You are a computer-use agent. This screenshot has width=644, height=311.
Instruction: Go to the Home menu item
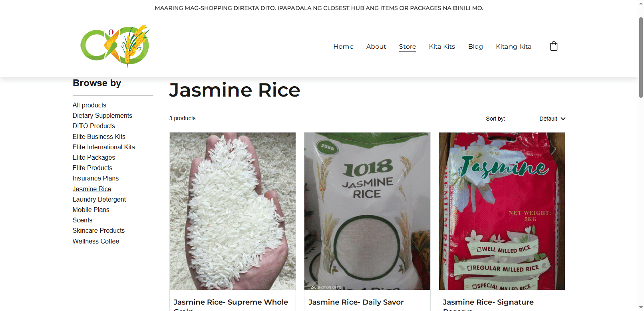(x=343, y=46)
